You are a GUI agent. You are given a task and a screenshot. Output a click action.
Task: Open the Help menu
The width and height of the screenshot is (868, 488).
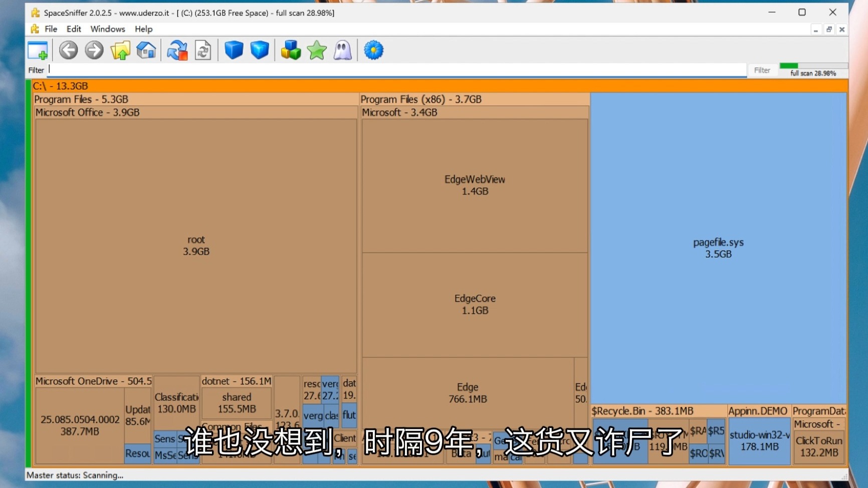[143, 29]
